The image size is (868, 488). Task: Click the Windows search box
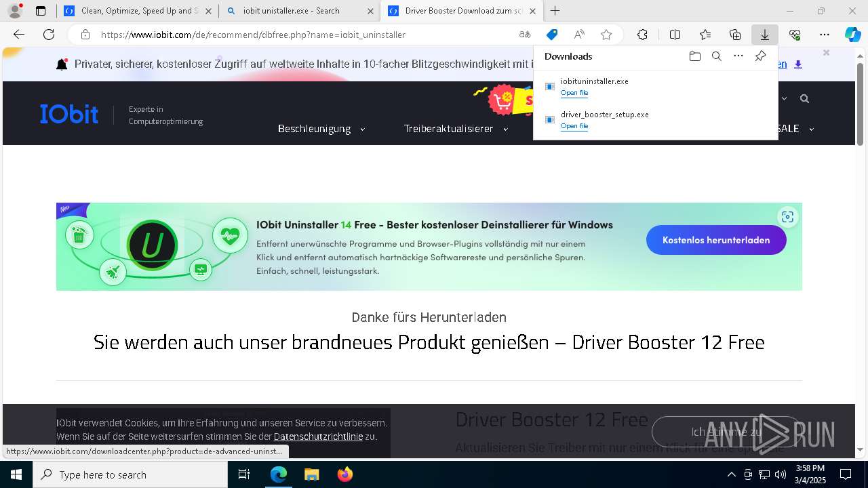point(130,474)
